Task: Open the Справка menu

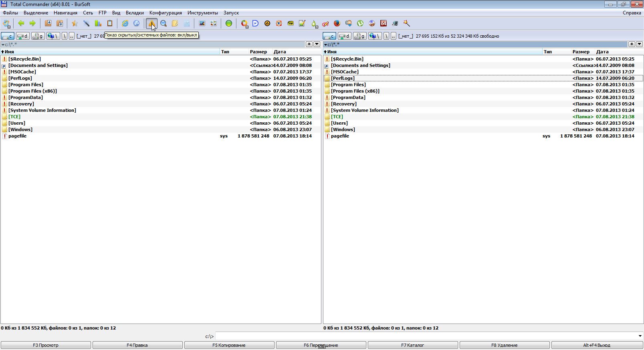Action: coord(632,13)
